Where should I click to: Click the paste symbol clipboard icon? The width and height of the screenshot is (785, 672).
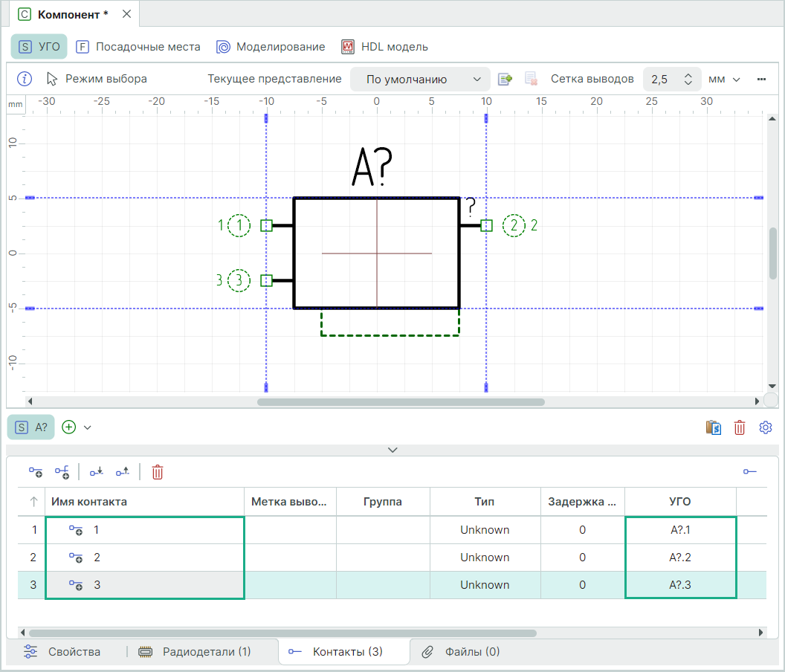pos(714,427)
